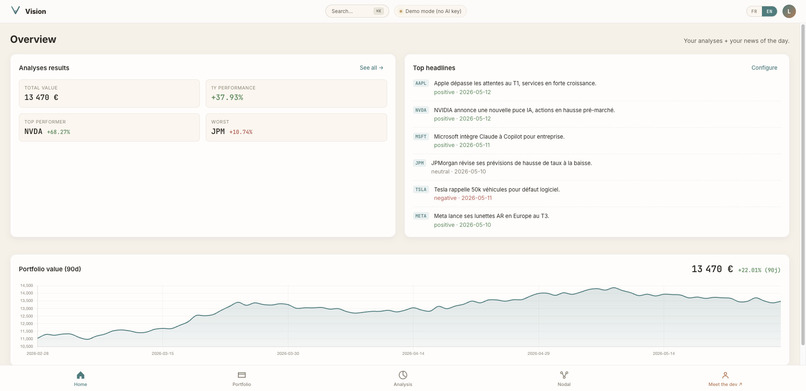Select the Worst JPM card
The image size is (806, 391).
[x=296, y=127]
